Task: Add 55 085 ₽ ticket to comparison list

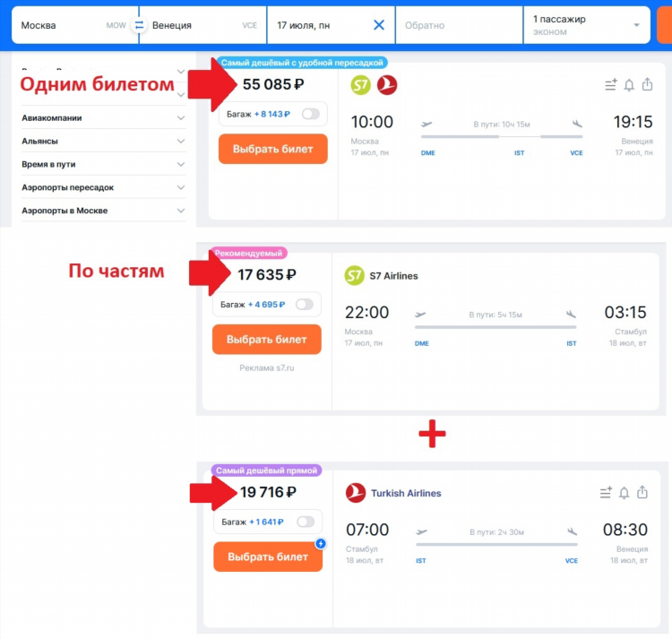Action: pyautogui.click(x=611, y=85)
